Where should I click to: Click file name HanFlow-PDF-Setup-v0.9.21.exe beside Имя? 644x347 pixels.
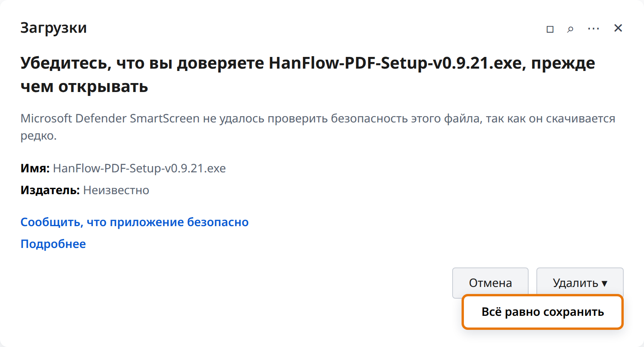139,168
